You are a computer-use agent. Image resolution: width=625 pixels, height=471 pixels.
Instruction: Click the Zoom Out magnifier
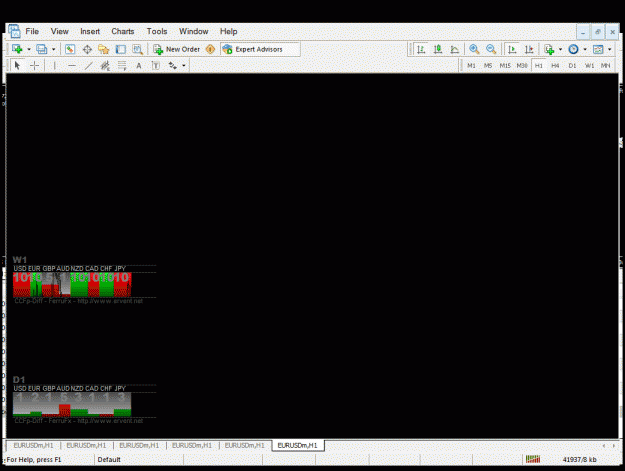[491, 49]
